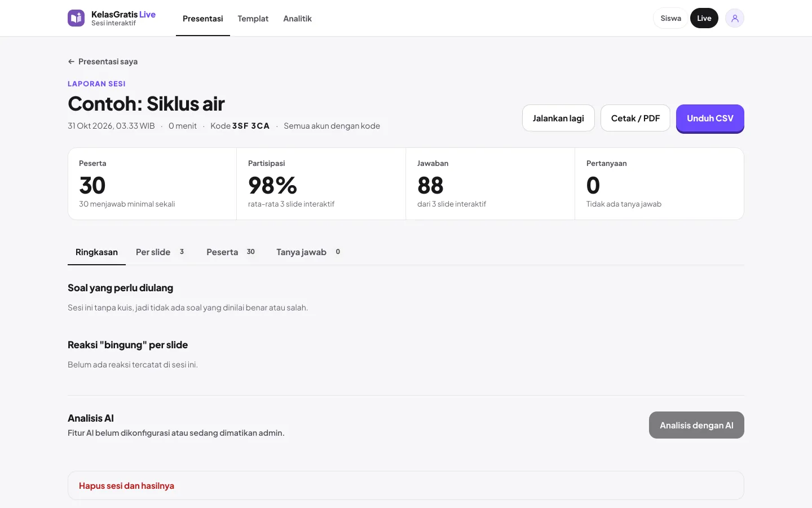Click 'dari 3 slide interaktif' text
This screenshot has width=812, height=508.
click(x=452, y=204)
